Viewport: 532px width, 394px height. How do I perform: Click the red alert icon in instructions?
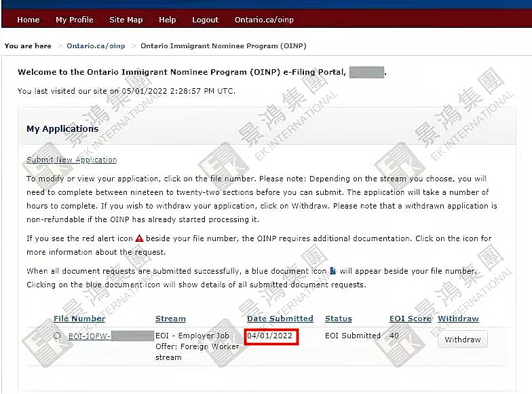click(139, 238)
